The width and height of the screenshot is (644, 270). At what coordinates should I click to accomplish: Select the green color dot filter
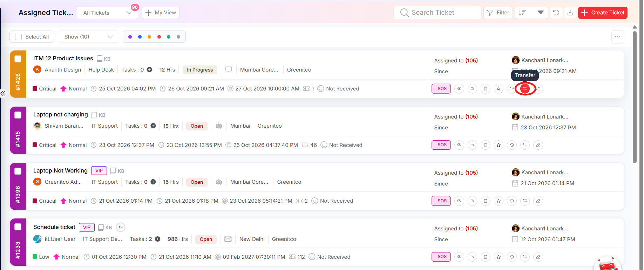click(x=169, y=37)
